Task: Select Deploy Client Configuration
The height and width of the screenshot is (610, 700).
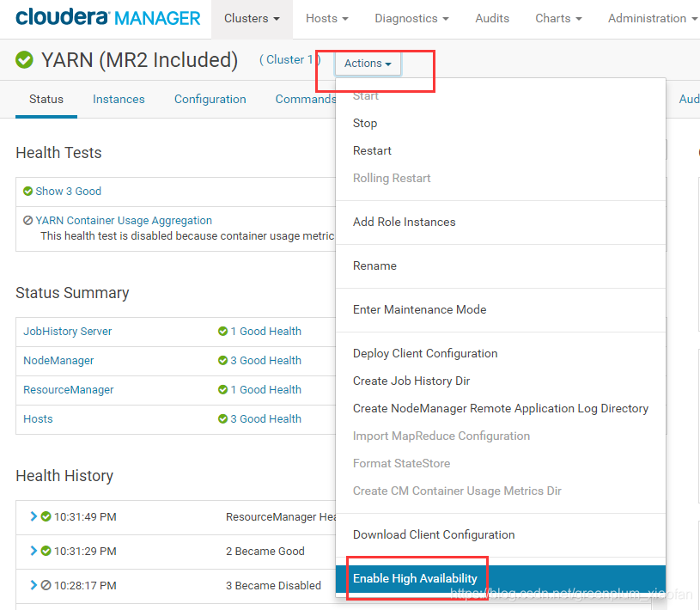Action: 501,353
